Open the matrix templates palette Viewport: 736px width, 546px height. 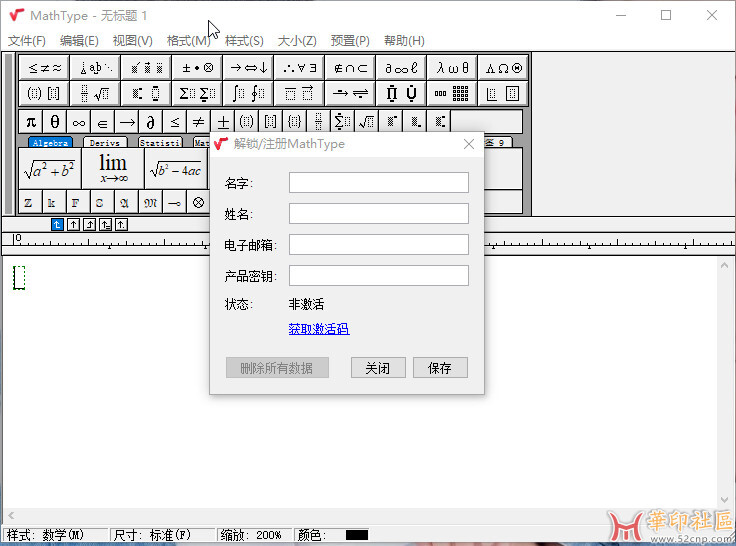click(452, 93)
